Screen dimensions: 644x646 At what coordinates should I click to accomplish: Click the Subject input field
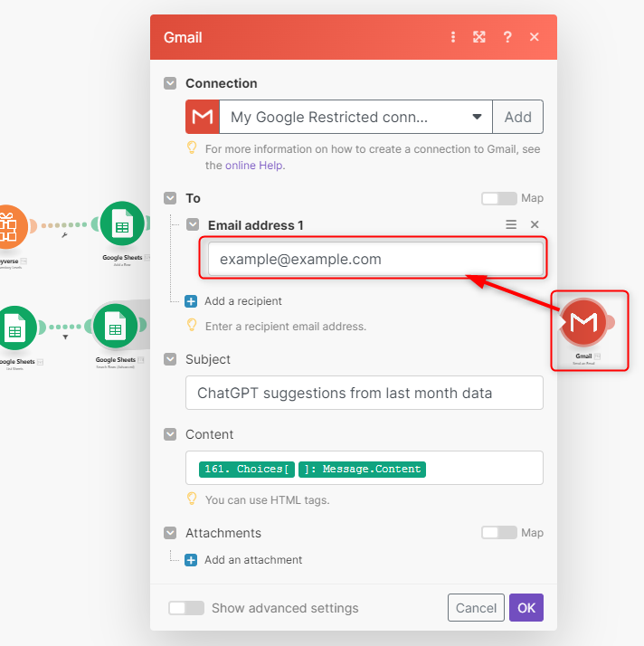365,393
